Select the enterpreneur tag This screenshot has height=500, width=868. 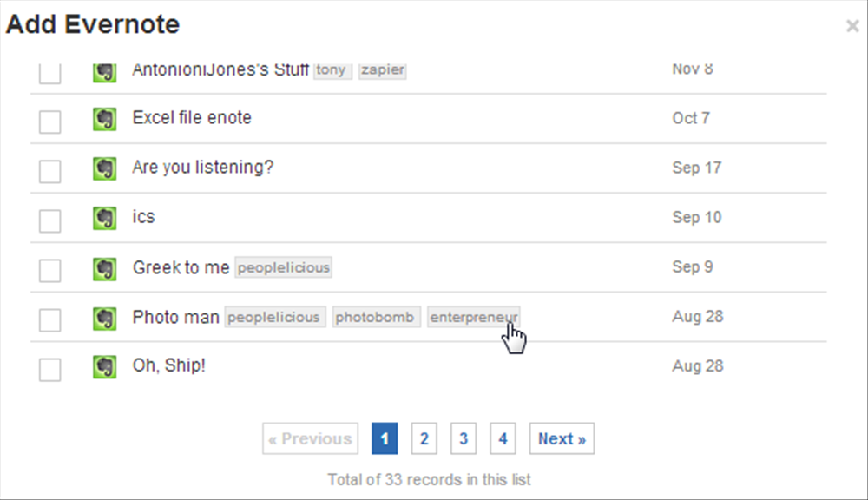[x=474, y=318]
